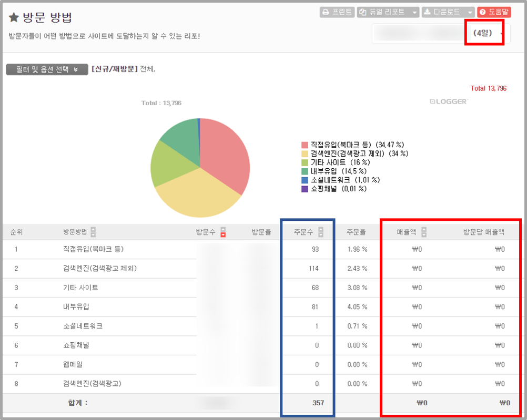Image resolution: width=527 pixels, height=420 pixels.
Task: Expand the 필터 및 옵션 선택 panel
Action: coord(46,69)
